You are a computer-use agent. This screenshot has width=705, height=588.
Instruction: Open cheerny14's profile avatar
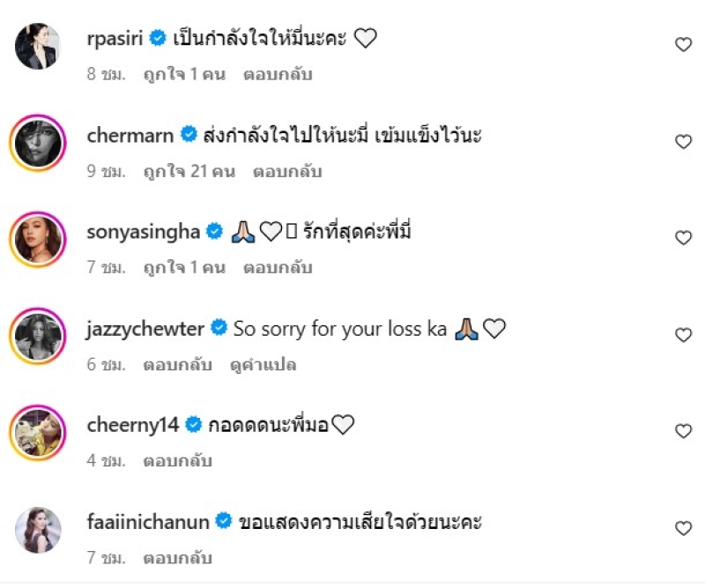tap(38, 433)
